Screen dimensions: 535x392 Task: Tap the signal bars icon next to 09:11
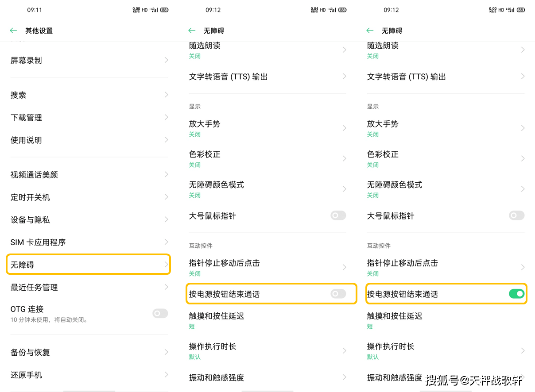coord(155,10)
